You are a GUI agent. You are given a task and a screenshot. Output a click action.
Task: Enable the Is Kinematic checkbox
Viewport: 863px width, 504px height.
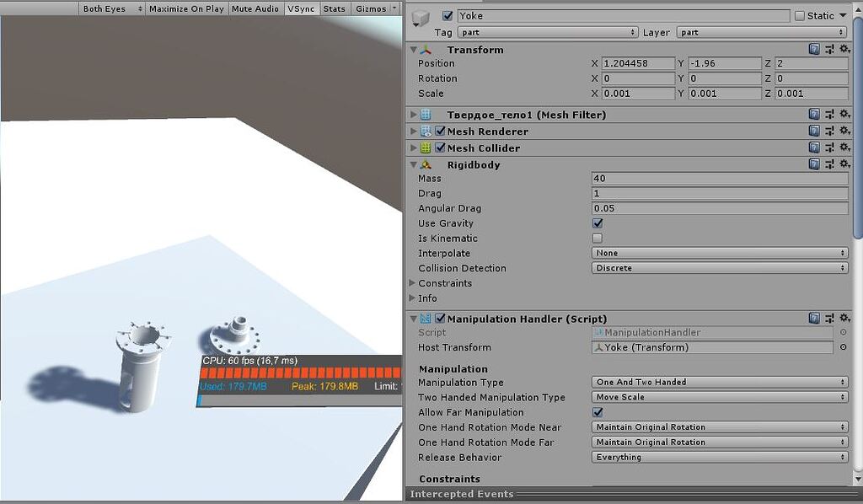pos(598,239)
